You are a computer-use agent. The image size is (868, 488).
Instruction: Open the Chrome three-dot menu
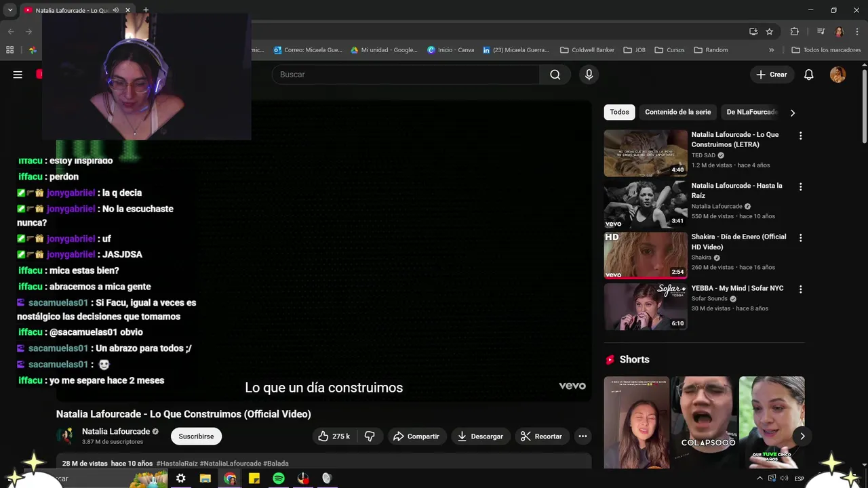click(857, 31)
